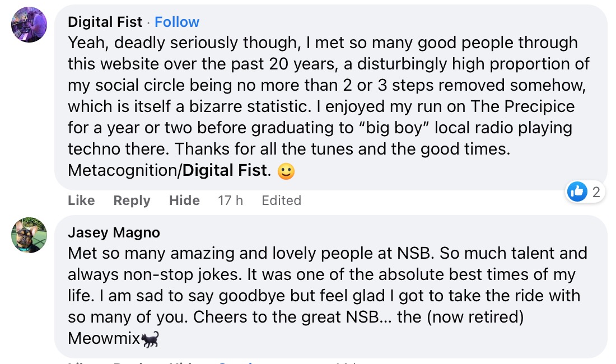The height and width of the screenshot is (364, 616).
Task: Hide Digital Fist's comment
Action: click(184, 200)
